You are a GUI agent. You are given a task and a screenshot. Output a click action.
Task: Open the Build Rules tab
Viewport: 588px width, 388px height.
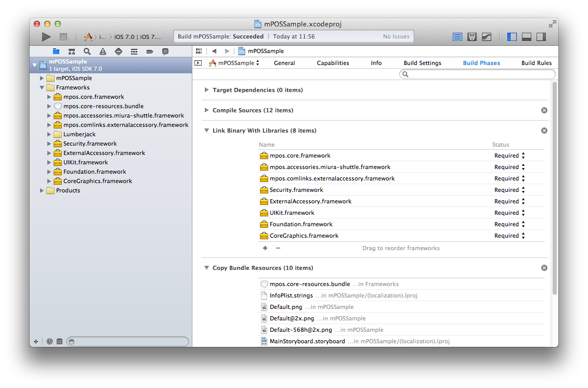pyautogui.click(x=536, y=63)
